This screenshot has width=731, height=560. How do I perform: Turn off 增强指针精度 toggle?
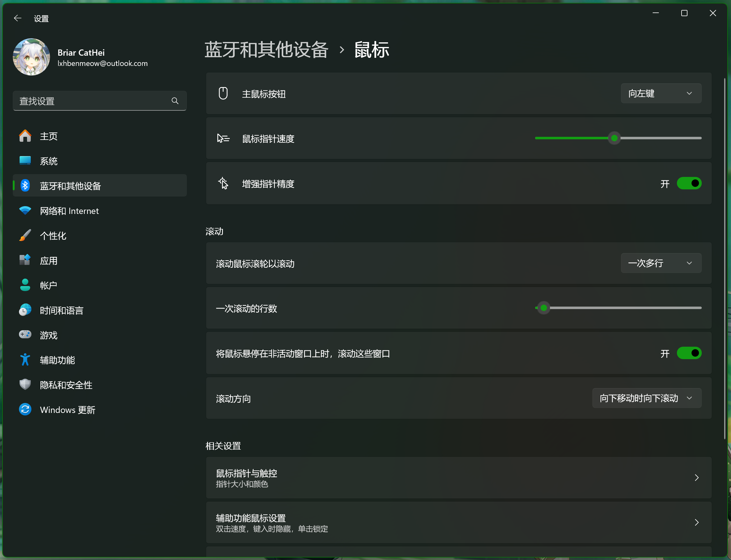689,183
